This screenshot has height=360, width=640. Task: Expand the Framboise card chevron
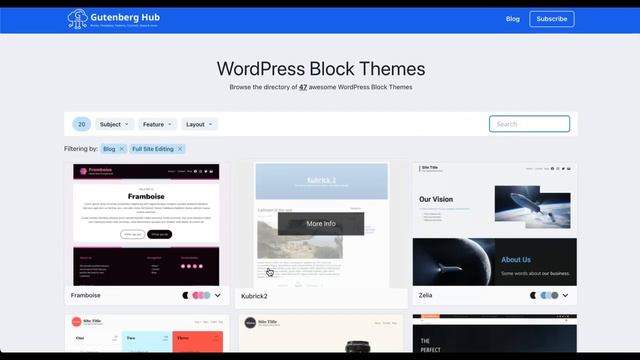coord(218,295)
